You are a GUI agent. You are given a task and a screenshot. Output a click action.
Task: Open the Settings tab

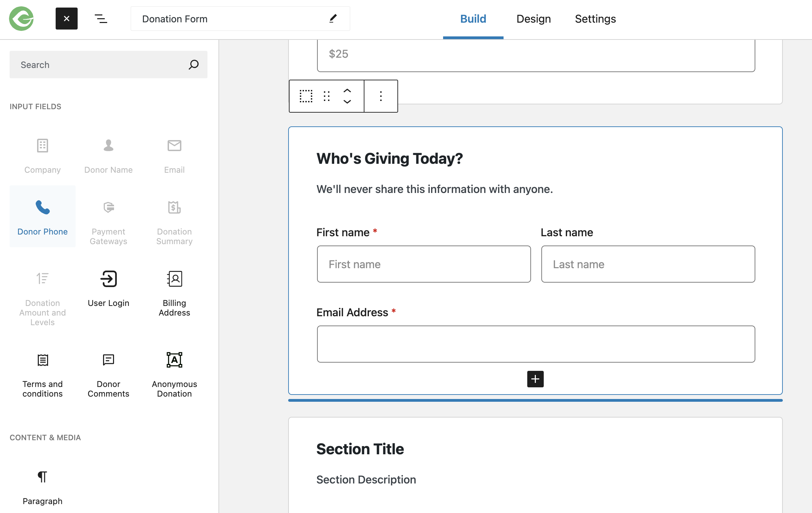pyautogui.click(x=595, y=19)
